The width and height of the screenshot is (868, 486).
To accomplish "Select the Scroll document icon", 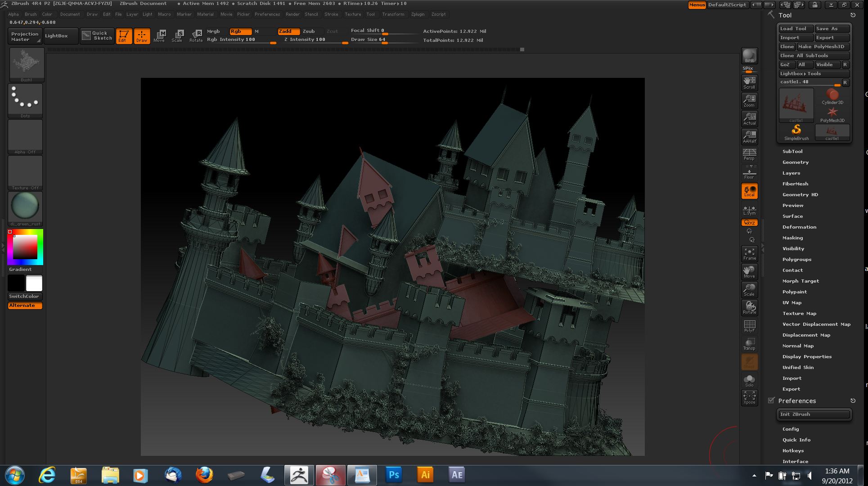I will pyautogui.click(x=749, y=82).
